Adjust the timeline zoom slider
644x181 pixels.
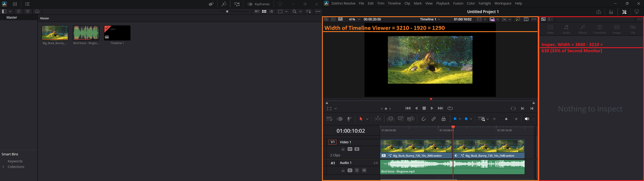tap(506, 119)
